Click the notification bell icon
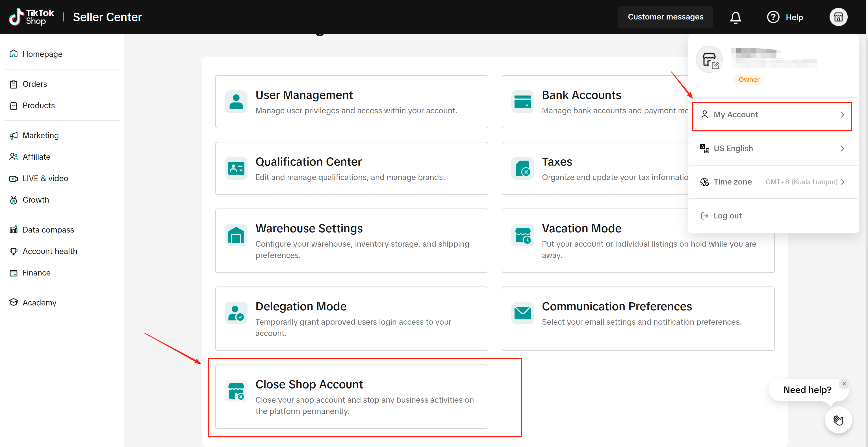The image size is (868, 447). click(x=735, y=17)
